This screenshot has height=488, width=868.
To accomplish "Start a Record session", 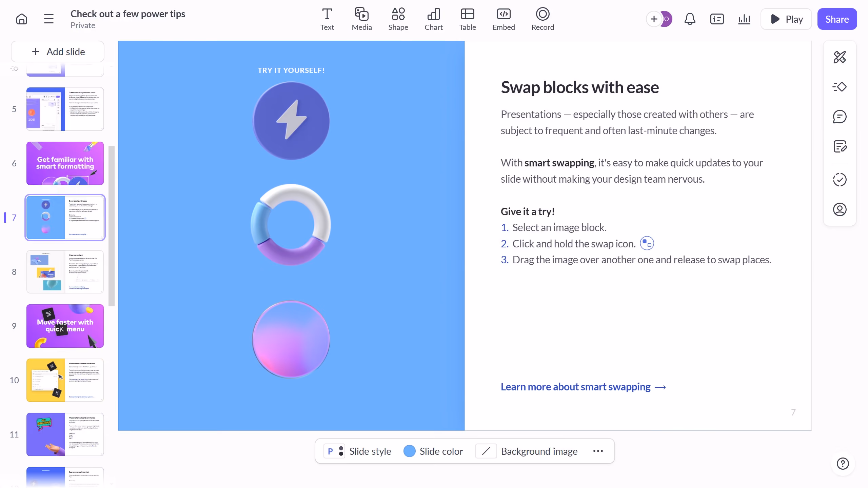I will click(543, 19).
